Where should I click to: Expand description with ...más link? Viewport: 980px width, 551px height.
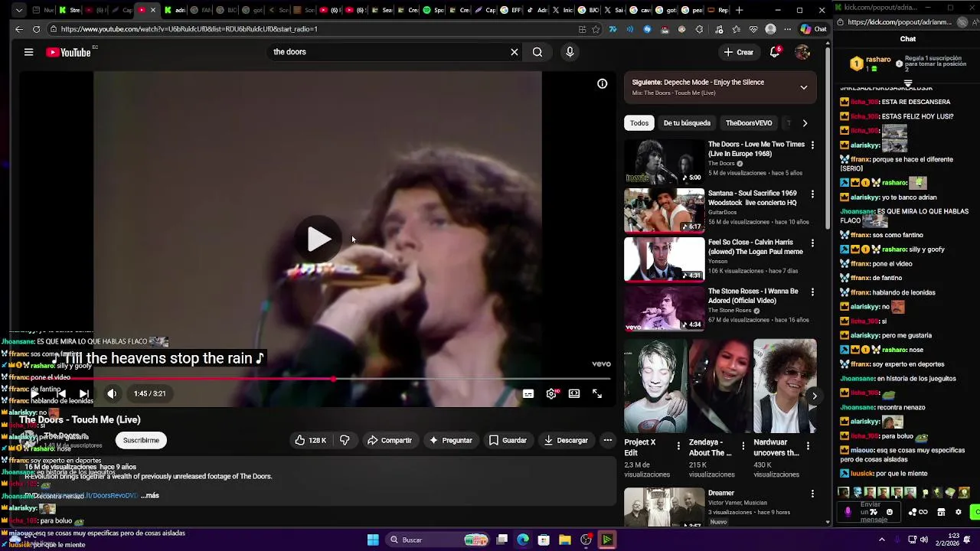tap(150, 495)
